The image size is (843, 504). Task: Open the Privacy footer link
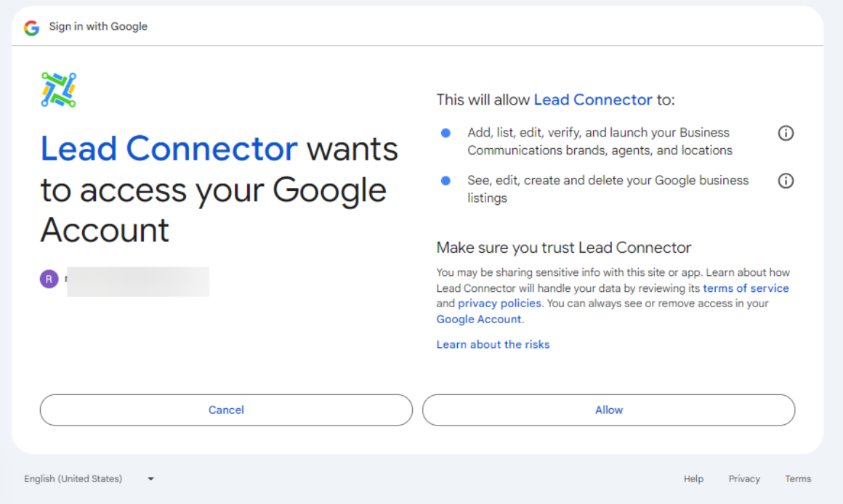point(744,479)
